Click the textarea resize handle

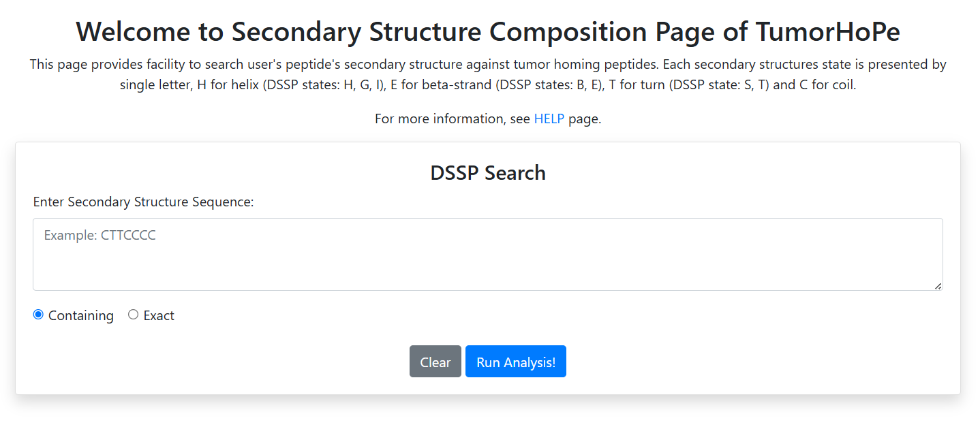(x=938, y=286)
